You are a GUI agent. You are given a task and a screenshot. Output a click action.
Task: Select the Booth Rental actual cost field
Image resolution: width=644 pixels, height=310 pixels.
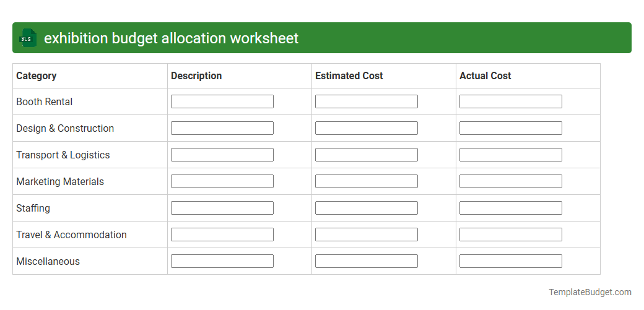510,101
